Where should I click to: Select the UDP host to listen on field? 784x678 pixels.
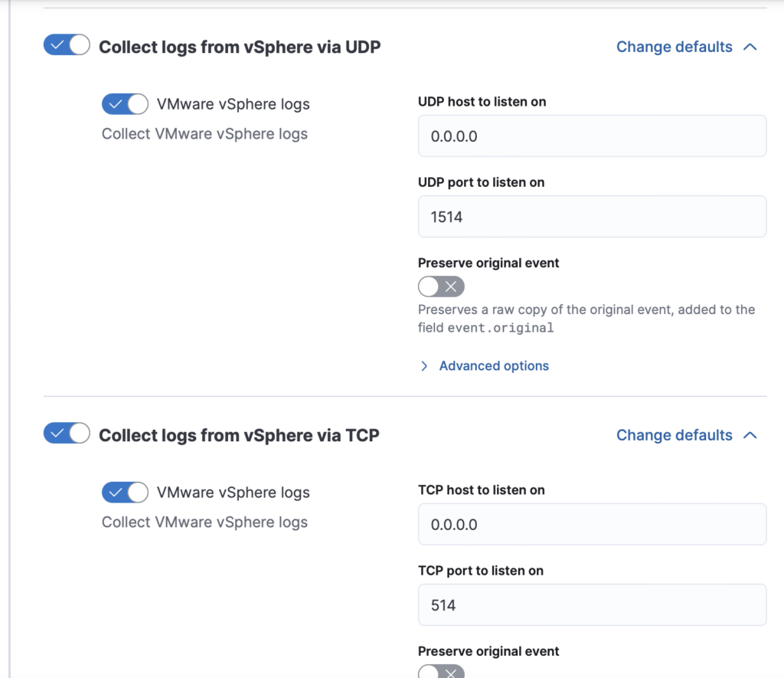point(592,135)
